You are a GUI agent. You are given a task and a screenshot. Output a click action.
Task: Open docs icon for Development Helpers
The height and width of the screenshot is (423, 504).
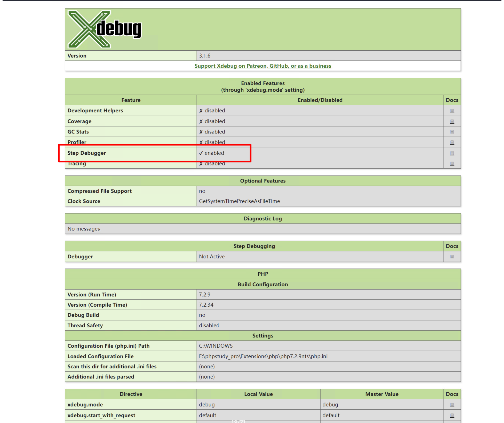point(452,111)
